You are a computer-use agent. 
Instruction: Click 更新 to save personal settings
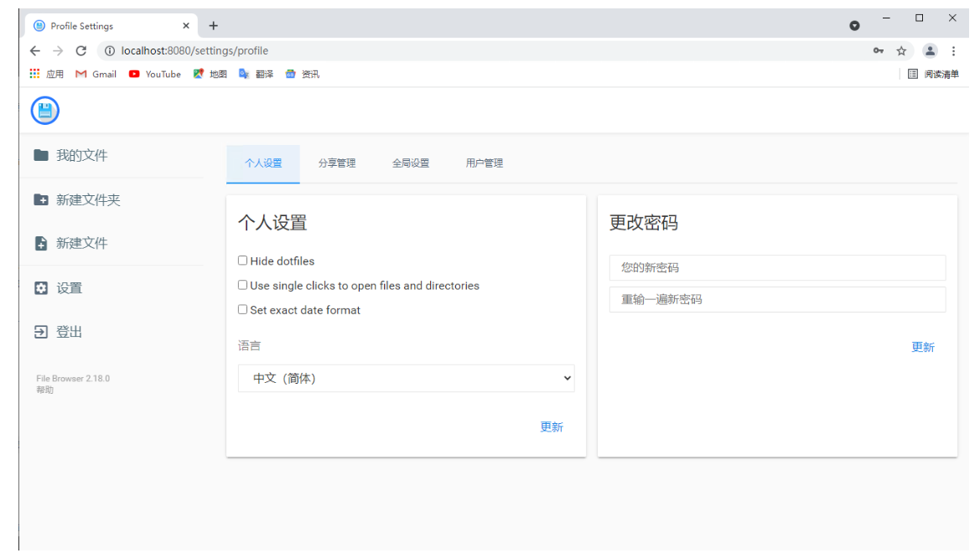(x=551, y=426)
